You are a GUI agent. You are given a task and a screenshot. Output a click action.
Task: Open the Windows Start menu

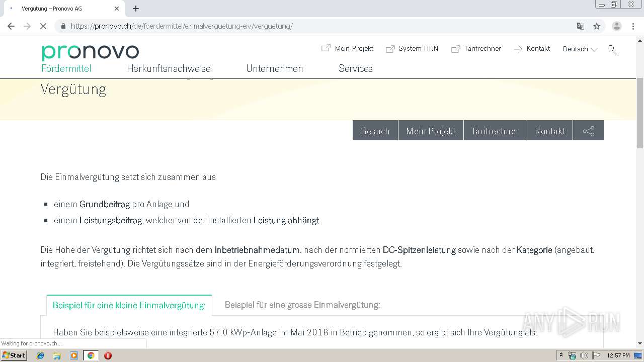14,355
